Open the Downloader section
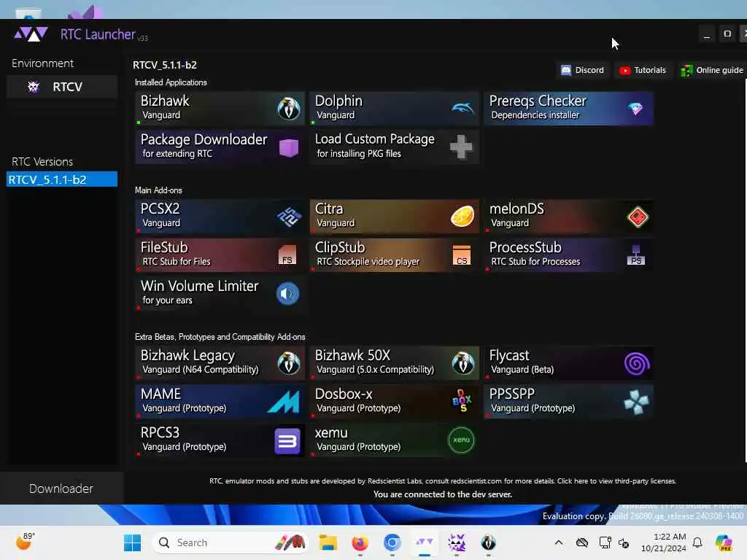This screenshot has width=747, height=560. point(61,489)
